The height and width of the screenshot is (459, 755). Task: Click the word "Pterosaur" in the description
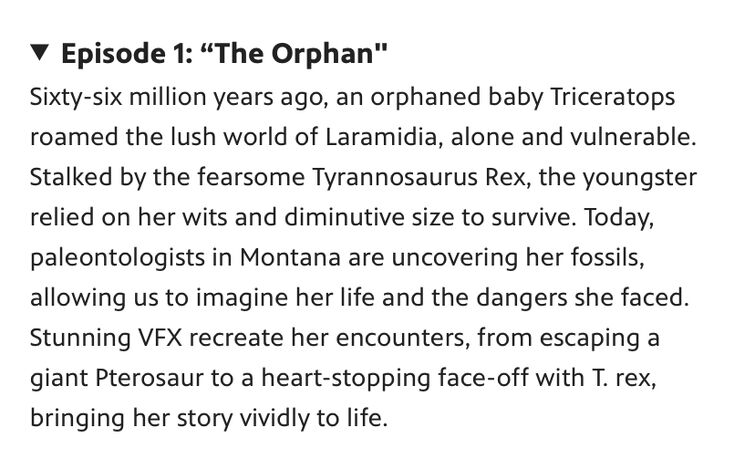(149, 378)
